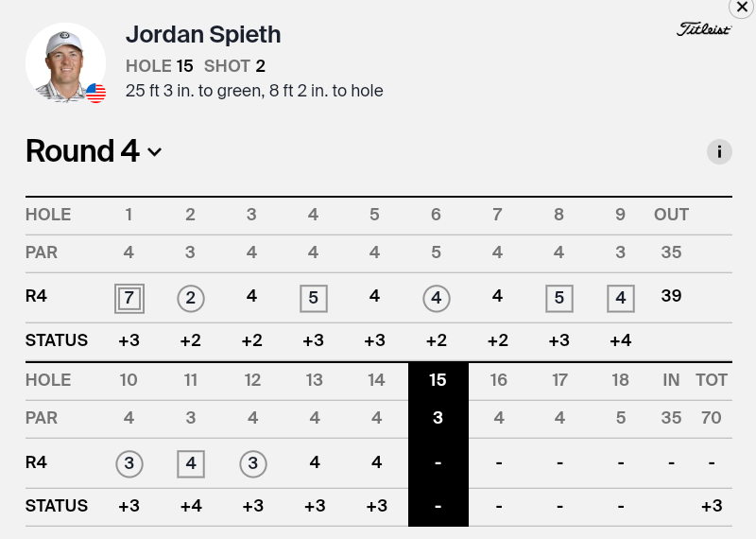Viewport: 756px width, 539px height.
Task: Click the boxed bogey 4 on hole 11
Action: (x=191, y=463)
